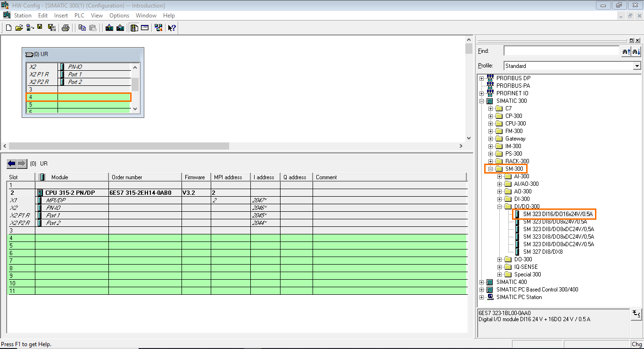Expand the PROFINET IO tree node

(x=481, y=93)
